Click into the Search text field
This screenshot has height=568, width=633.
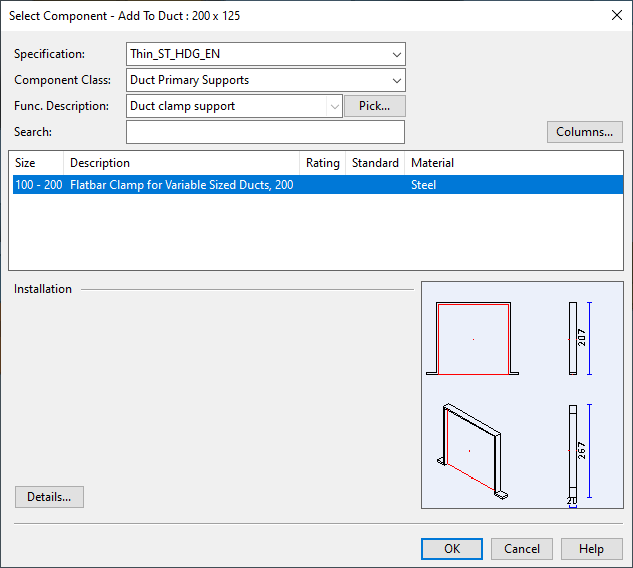265,132
